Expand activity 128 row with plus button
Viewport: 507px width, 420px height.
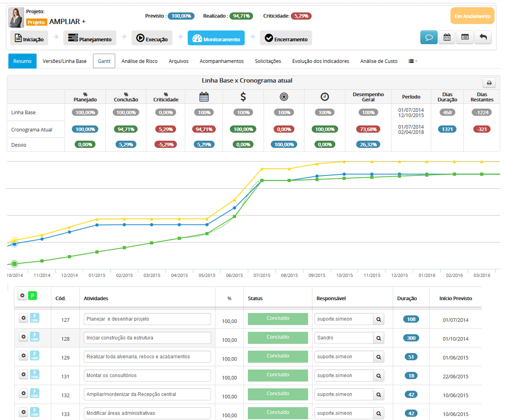24,337
